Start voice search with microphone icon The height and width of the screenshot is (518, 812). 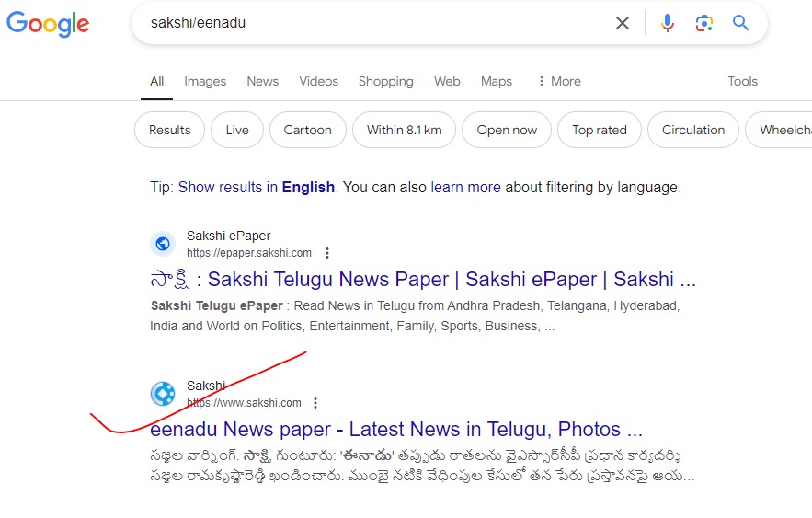pyautogui.click(x=668, y=23)
